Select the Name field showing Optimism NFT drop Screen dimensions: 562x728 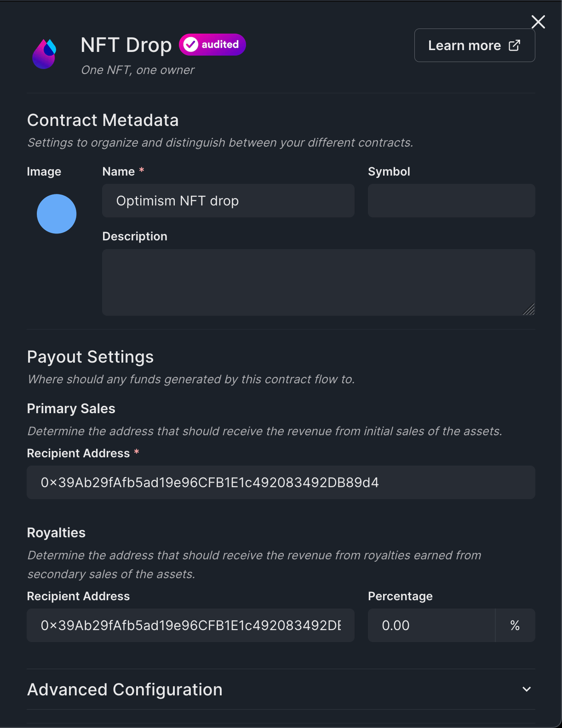tap(228, 201)
